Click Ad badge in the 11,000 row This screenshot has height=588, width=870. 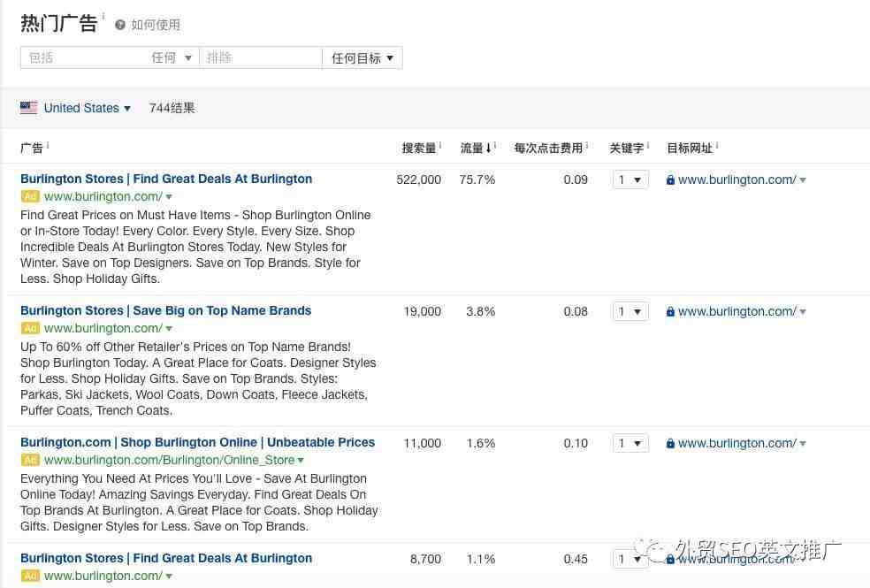pos(30,460)
